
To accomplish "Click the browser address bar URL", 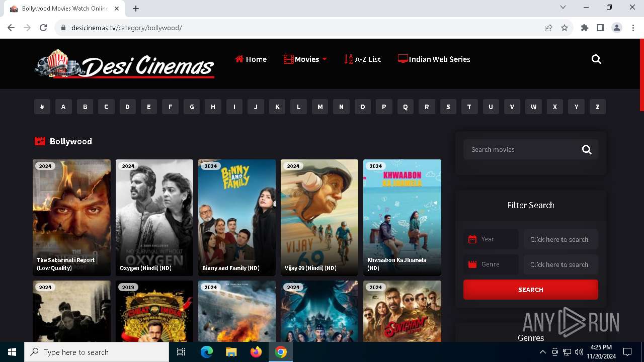I will [127, 28].
